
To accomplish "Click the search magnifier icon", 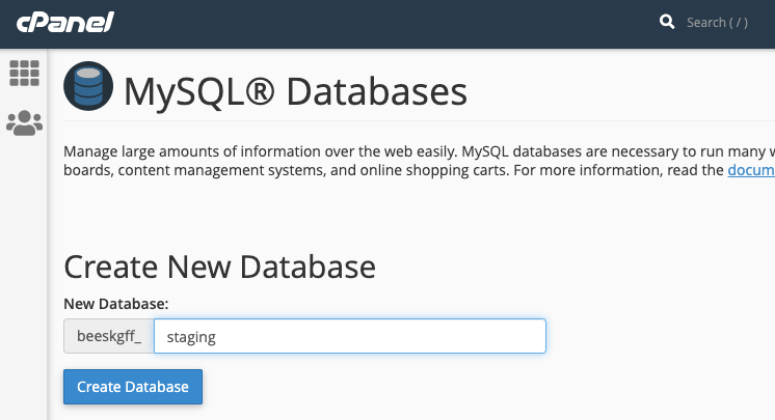I will 667,22.
